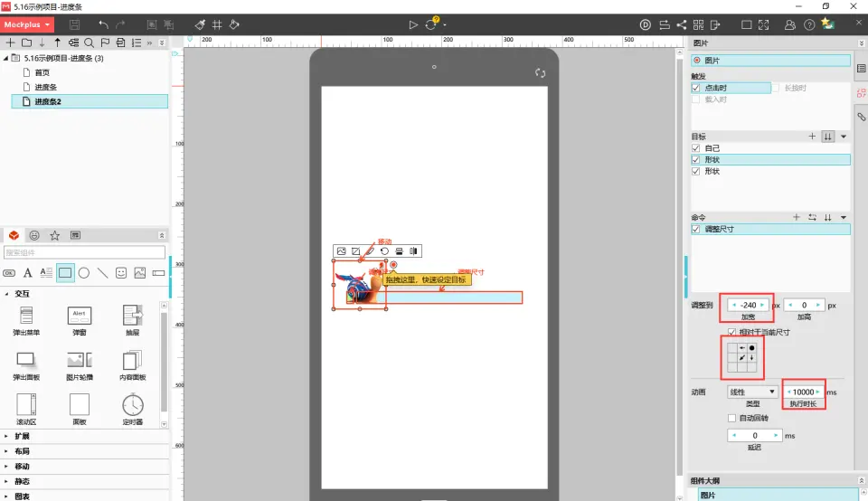Select the format painter brush tool

(200, 24)
